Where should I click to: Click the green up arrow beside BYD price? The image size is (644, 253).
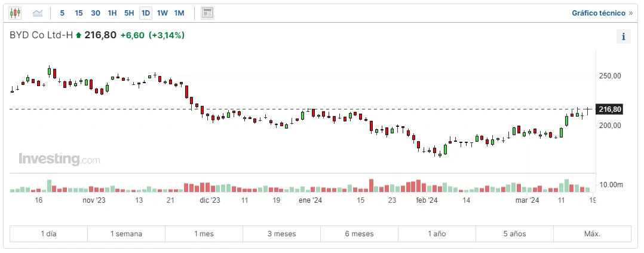(78, 35)
